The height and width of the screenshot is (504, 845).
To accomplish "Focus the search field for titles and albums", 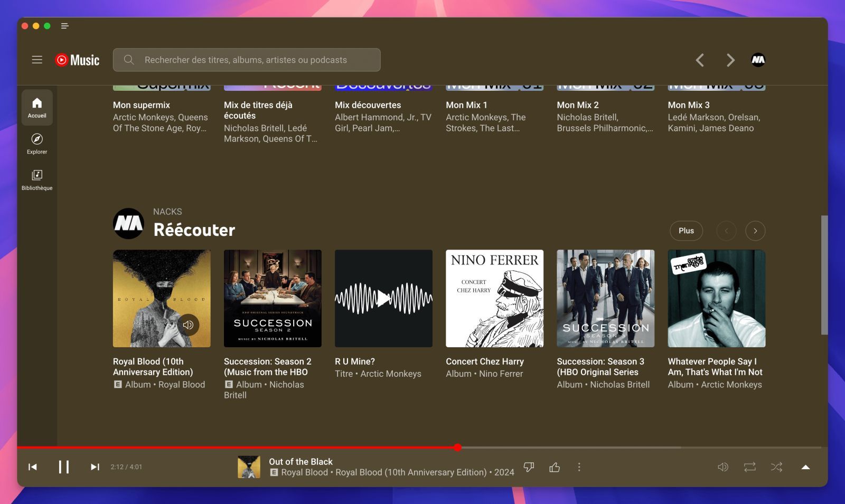I will point(247,60).
